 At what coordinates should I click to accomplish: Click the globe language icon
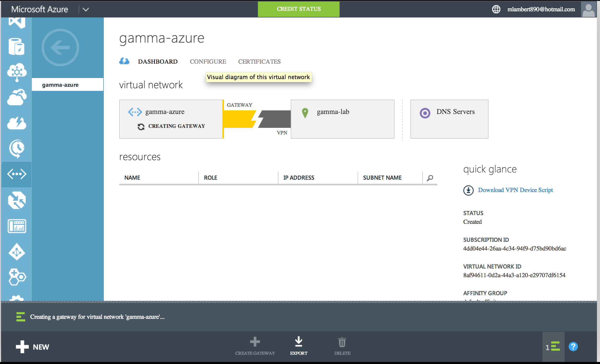[496, 9]
